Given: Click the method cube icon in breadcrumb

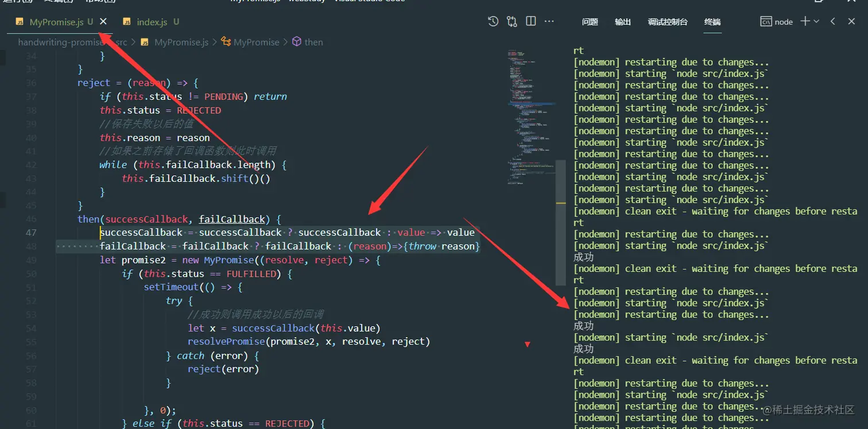Looking at the screenshot, I should coord(297,42).
